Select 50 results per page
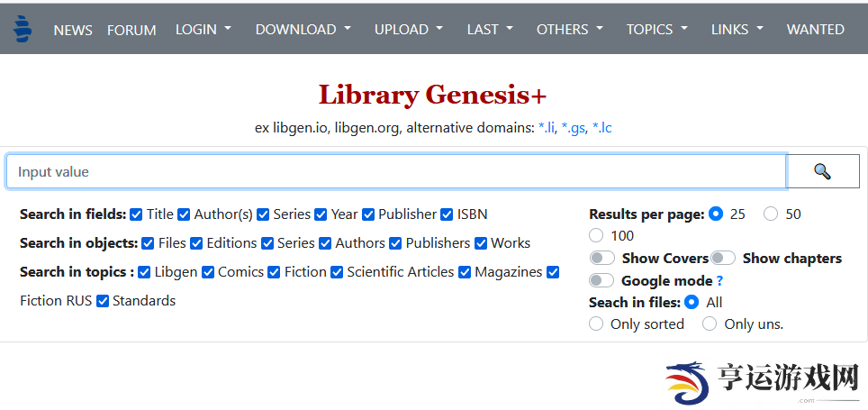This screenshot has height=410, width=868. click(771, 214)
